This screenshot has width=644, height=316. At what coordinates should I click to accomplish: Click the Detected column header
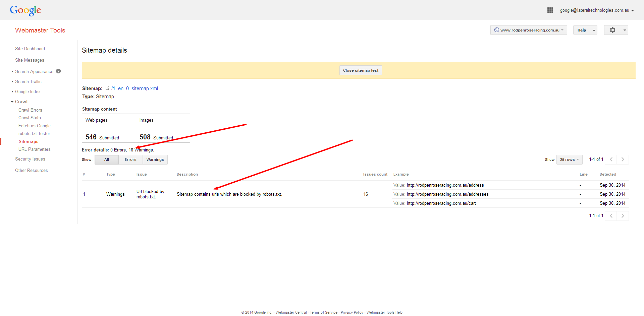(x=608, y=174)
